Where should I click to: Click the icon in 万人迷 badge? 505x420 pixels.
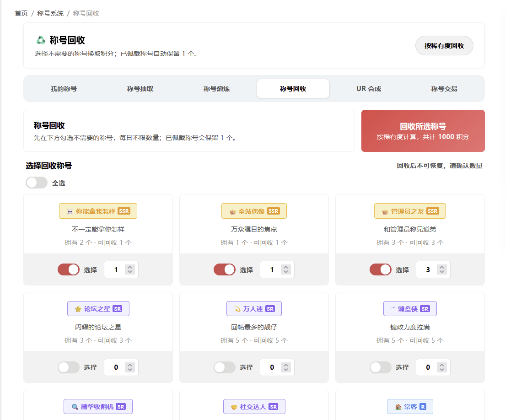coord(237,309)
